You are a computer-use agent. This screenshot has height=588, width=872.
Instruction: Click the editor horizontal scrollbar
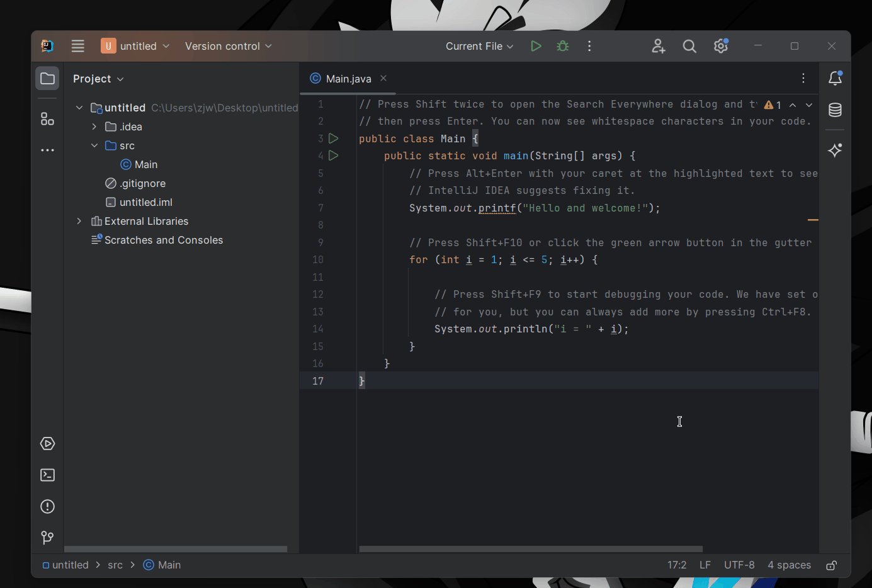pos(531,549)
